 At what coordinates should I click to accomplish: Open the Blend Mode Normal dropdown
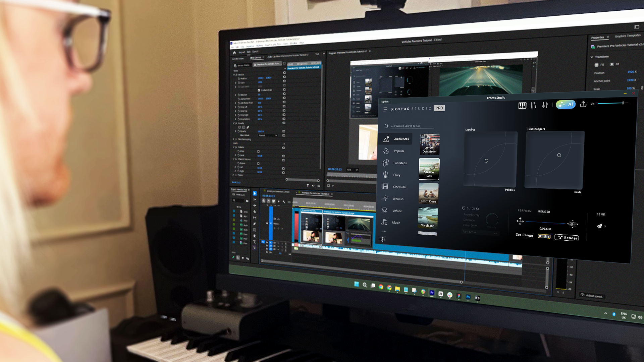[268, 135]
